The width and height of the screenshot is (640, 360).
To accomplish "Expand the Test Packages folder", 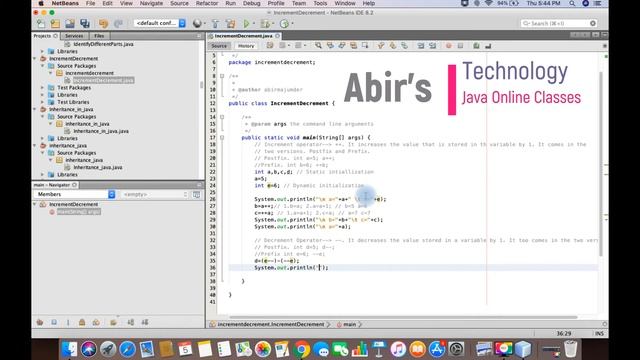I will 42,88.
